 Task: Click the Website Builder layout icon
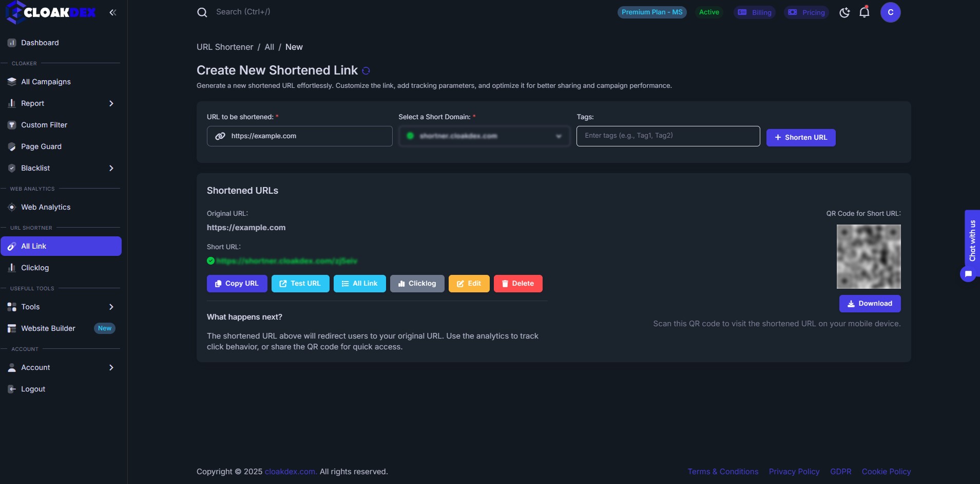(x=12, y=328)
